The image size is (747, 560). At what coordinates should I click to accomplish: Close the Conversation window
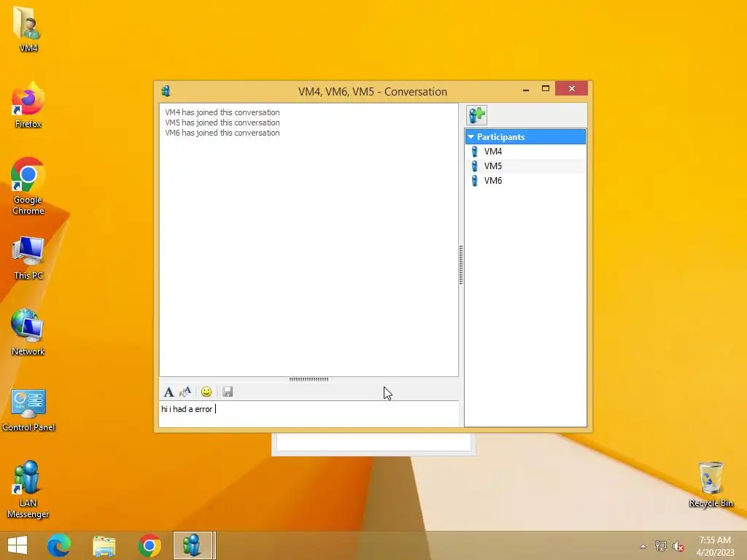(x=572, y=89)
